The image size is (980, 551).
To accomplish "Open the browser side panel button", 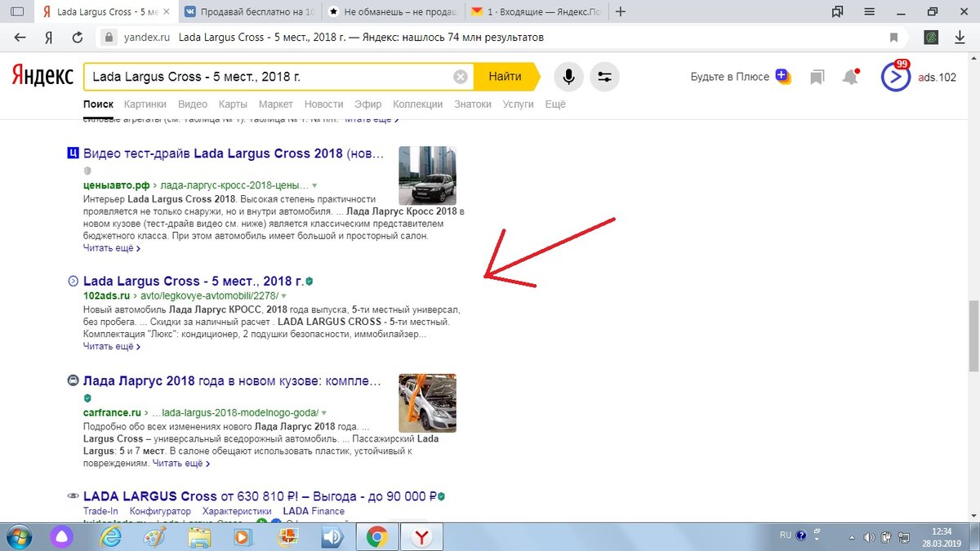I will pyautogui.click(x=16, y=11).
